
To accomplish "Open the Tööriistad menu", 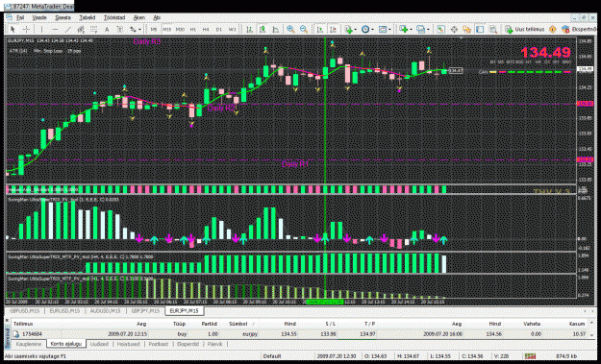I will click(114, 17).
